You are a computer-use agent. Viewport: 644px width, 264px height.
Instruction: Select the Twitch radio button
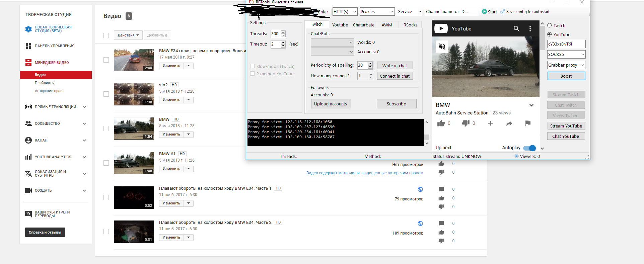tap(550, 25)
